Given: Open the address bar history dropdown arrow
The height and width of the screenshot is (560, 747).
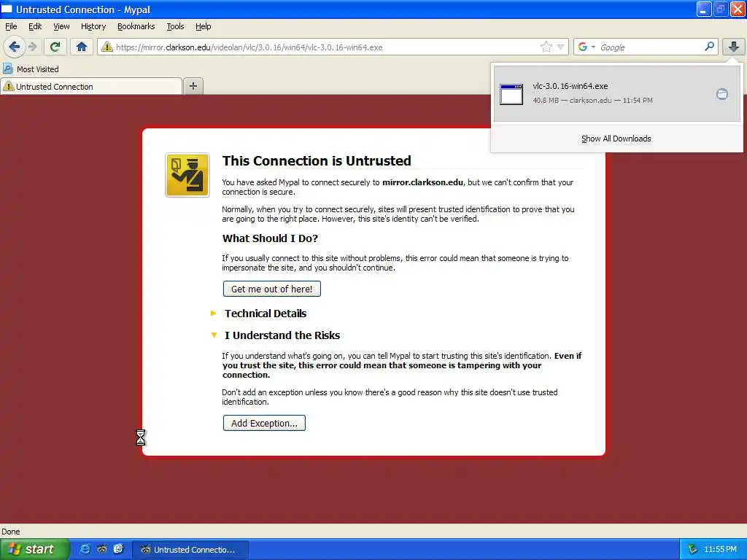Looking at the screenshot, I should coord(561,47).
